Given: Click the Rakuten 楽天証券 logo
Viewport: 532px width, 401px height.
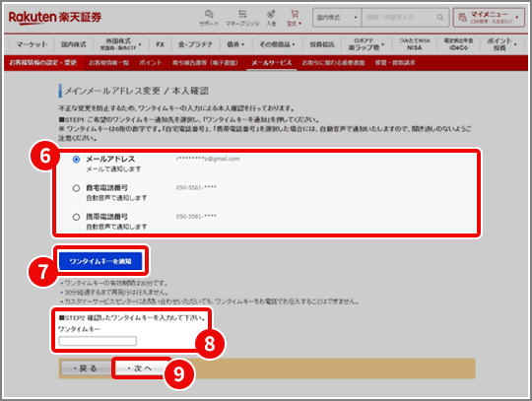Looking at the screenshot, I should pyautogui.click(x=55, y=17).
